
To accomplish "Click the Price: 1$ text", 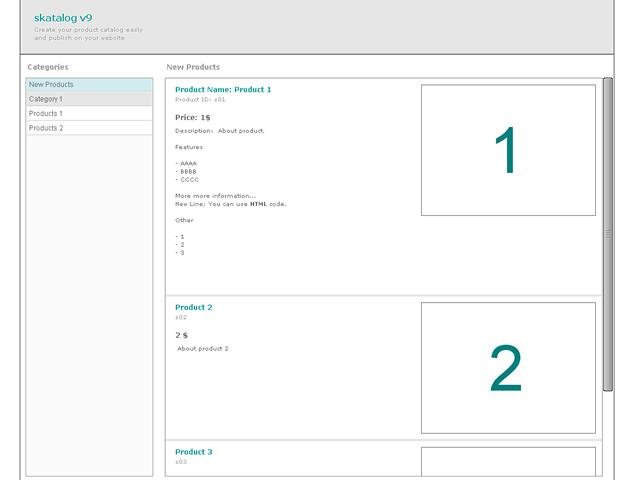I will click(x=193, y=118).
